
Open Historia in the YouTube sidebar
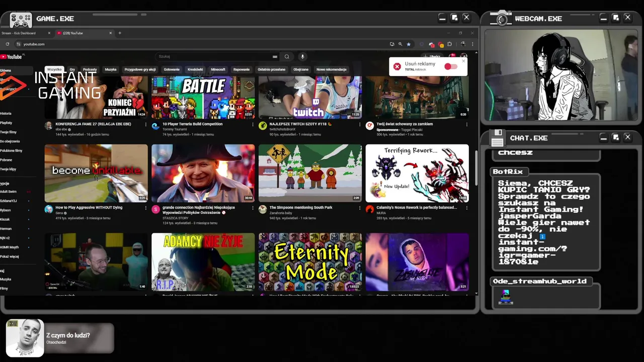pos(6,114)
